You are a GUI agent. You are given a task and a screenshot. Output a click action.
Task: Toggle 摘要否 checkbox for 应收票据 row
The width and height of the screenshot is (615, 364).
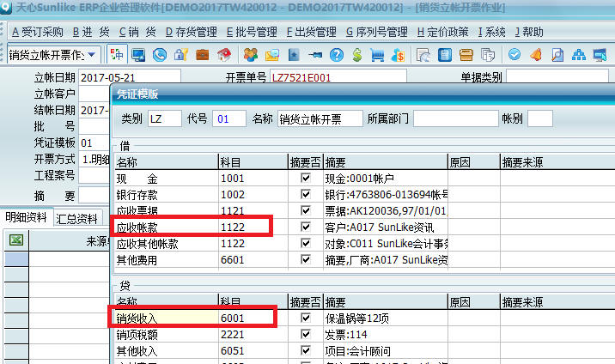(x=305, y=210)
